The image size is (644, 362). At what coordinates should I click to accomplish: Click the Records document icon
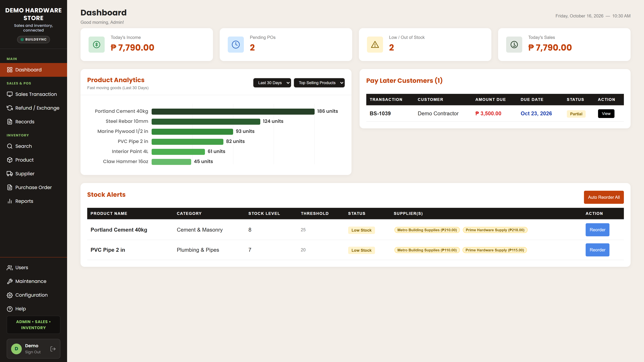click(x=10, y=122)
